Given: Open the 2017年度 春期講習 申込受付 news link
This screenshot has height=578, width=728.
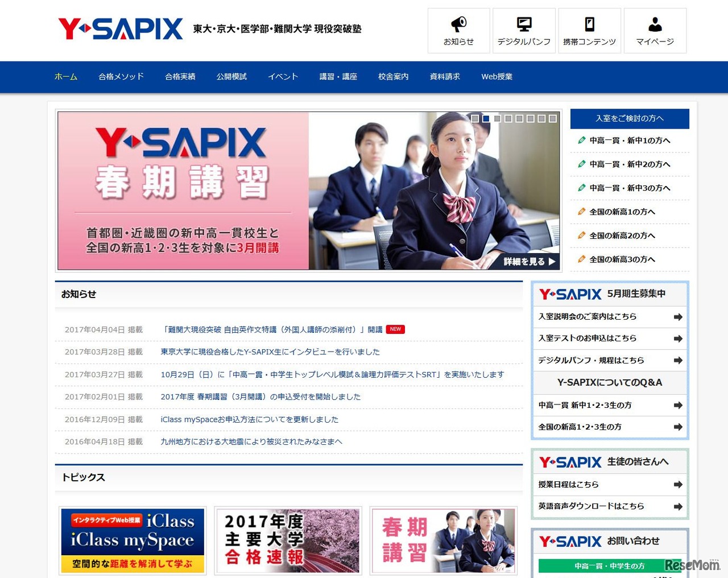Looking at the screenshot, I should [260, 397].
